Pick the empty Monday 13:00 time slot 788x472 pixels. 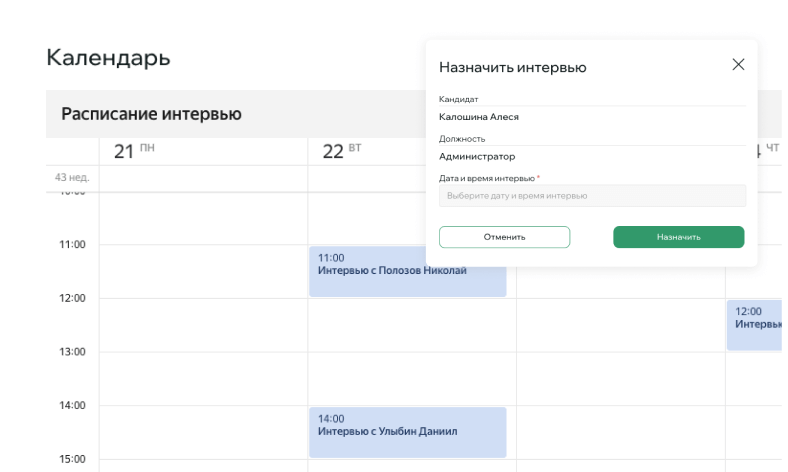203,379
